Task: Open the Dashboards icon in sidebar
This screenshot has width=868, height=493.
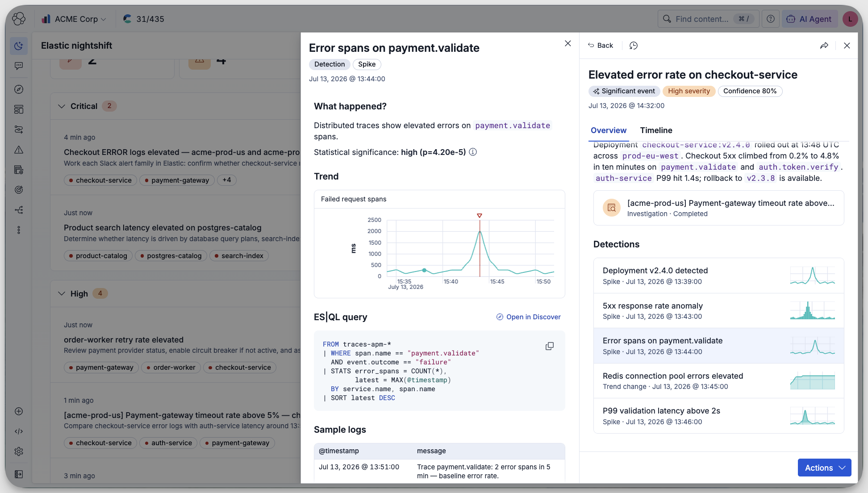Action: [x=19, y=109]
